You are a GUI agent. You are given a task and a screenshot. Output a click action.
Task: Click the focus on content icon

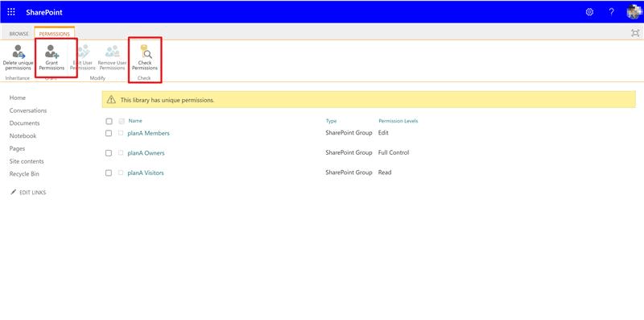pyautogui.click(x=635, y=33)
